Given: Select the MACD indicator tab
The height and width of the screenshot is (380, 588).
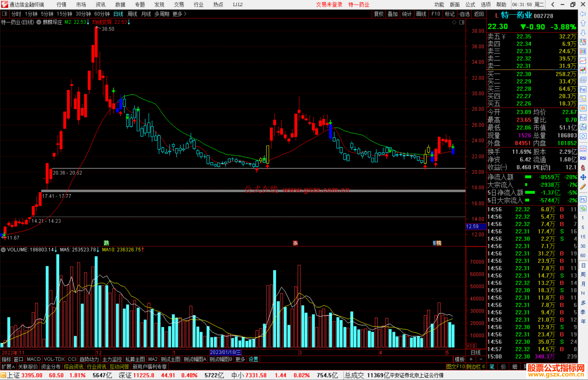Looking at the screenshot, I should 33,359.
